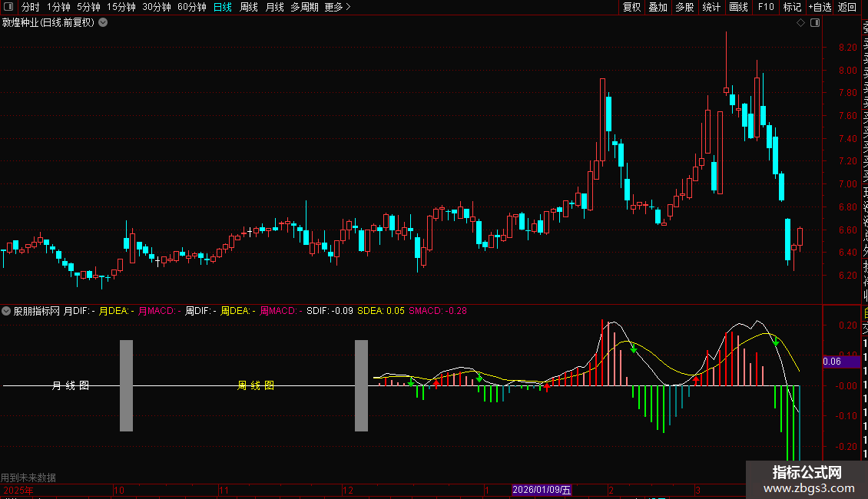Click the 敦煌种业(日线.前复权) chart title
The height and width of the screenshot is (499, 868).
coord(48,23)
